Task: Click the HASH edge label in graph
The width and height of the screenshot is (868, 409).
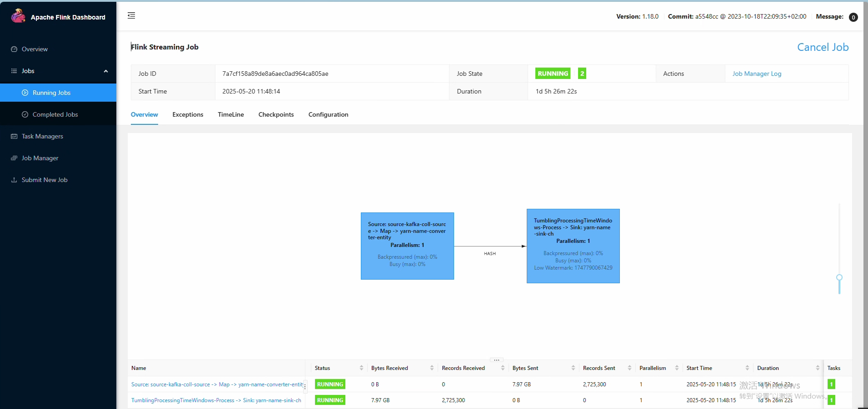Action: point(490,254)
